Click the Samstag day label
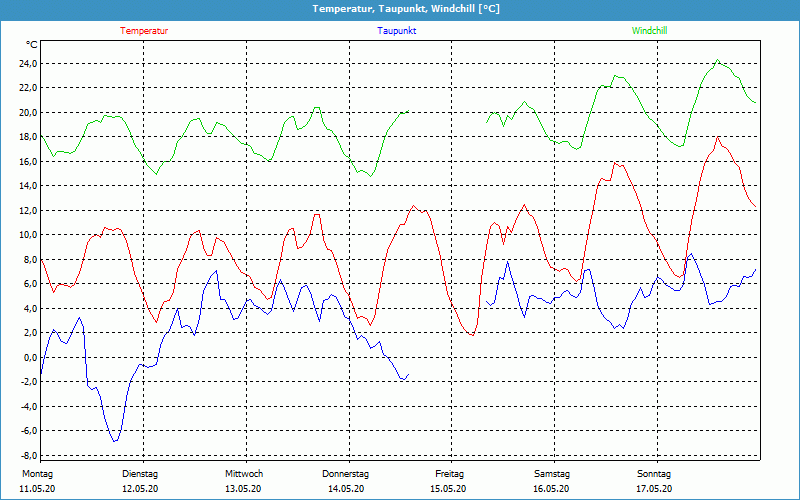Screen dimensions: 800x500 tap(552, 474)
